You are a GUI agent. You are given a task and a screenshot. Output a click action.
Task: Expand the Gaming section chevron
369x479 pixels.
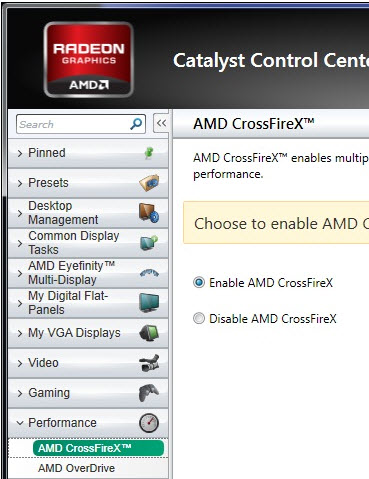click(x=20, y=393)
